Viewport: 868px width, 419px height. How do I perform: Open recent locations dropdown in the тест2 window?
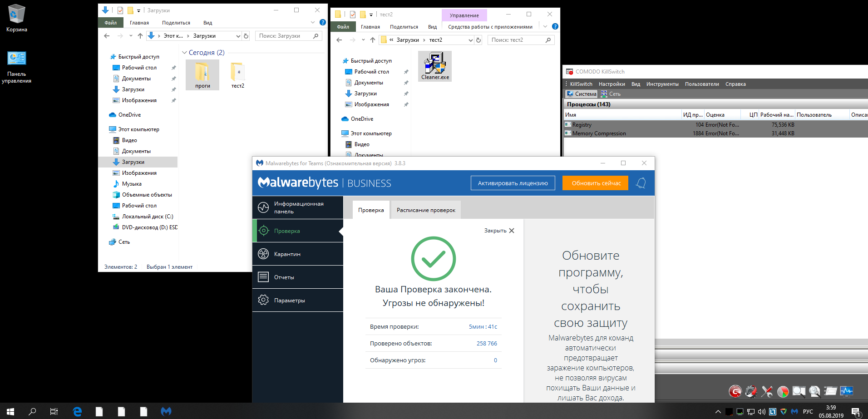click(363, 40)
